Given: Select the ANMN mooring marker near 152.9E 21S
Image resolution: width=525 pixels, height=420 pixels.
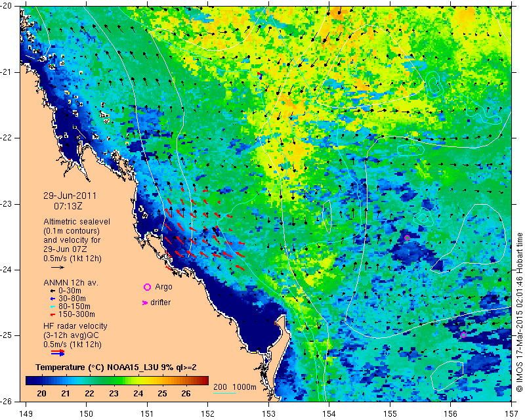Looking at the screenshot, I should click(260, 75).
